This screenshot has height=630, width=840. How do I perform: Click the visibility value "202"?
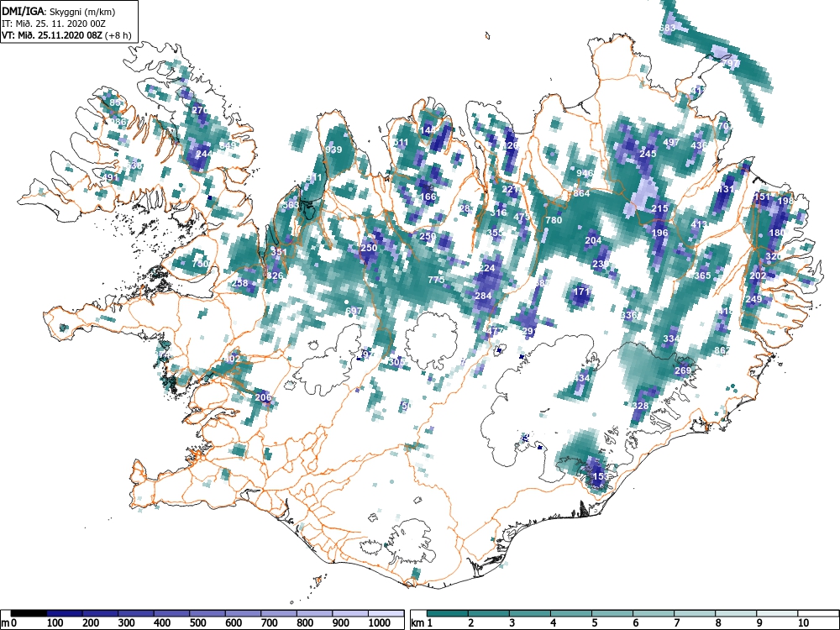[x=758, y=276]
